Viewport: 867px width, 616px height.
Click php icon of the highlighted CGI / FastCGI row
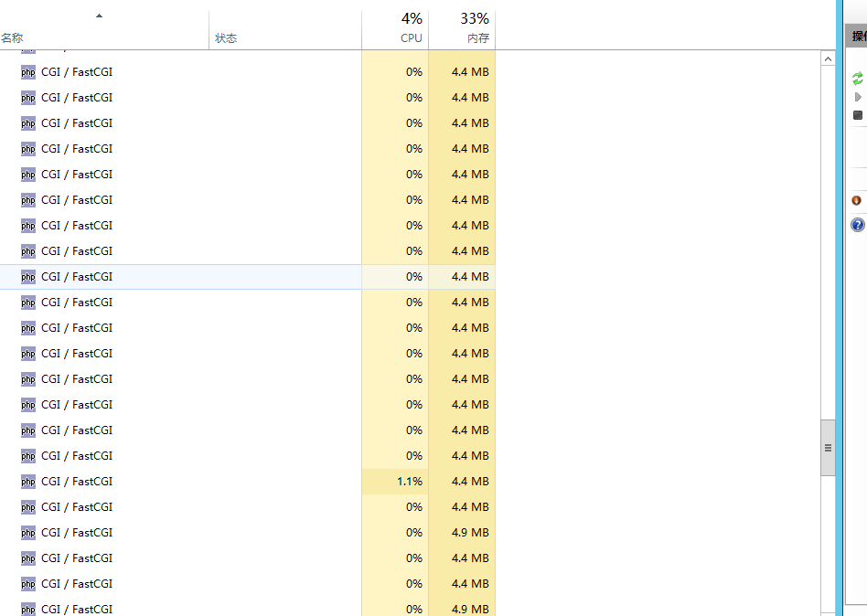tap(28, 277)
